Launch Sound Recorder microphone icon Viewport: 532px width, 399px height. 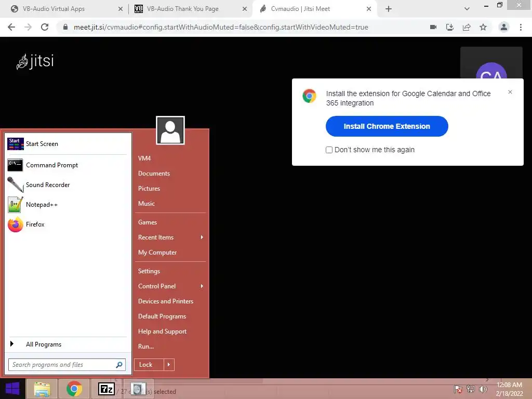click(x=15, y=185)
